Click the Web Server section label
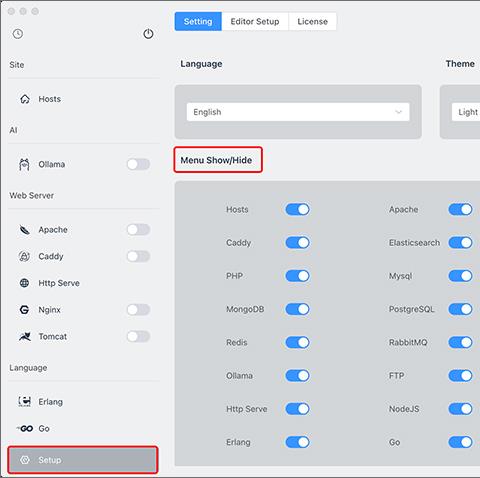 click(x=32, y=195)
